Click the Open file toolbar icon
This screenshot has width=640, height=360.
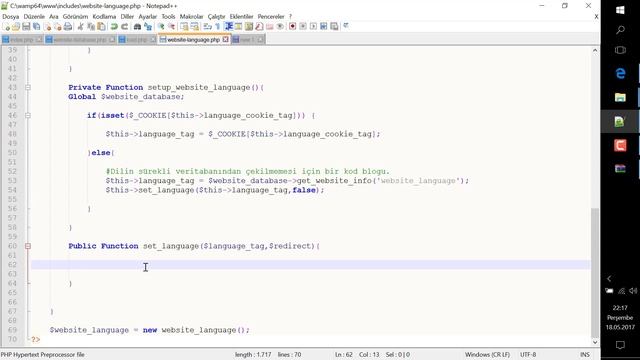click(16, 27)
